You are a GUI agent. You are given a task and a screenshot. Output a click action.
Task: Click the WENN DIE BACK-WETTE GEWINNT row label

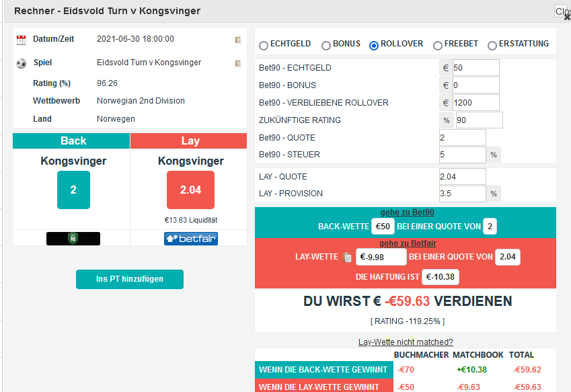[323, 370]
